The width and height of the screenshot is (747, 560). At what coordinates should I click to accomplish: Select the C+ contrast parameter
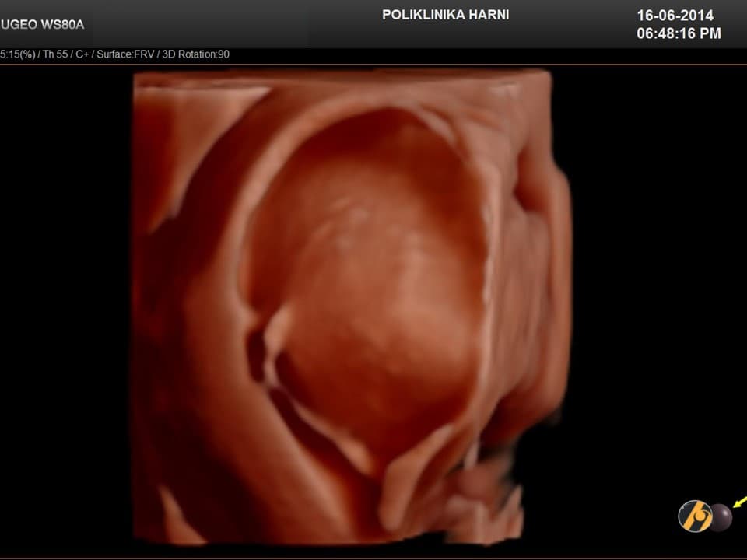[x=82, y=54]
